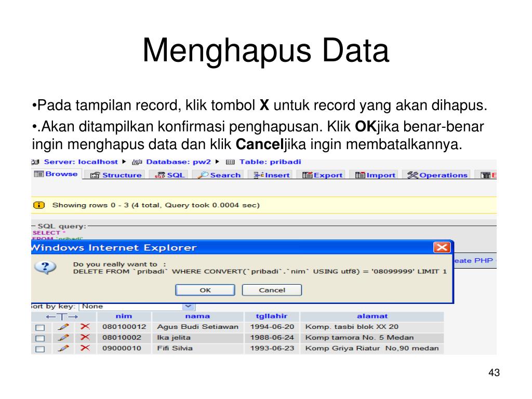Sort by the nama column header
The height and width of the screenshot is (399, 532).
pyautogui.click(x=197, y=316)
